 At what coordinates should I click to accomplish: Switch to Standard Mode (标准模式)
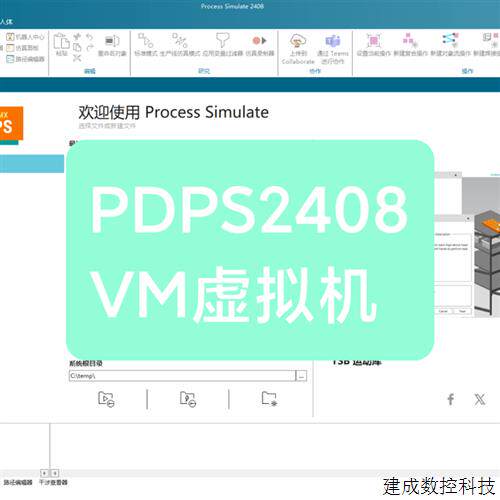(146, 44)
